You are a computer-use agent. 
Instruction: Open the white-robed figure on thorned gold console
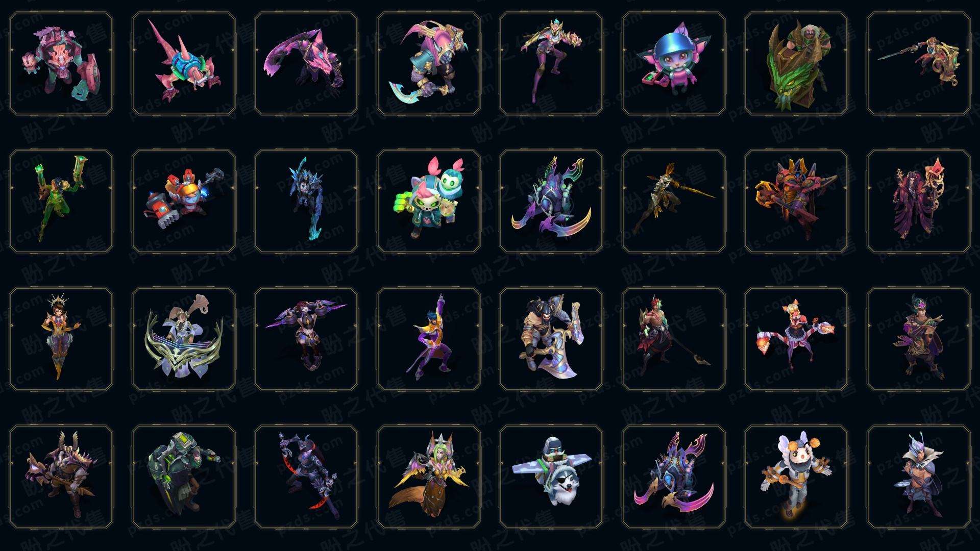pyautogui.click(x=184, y=339)
